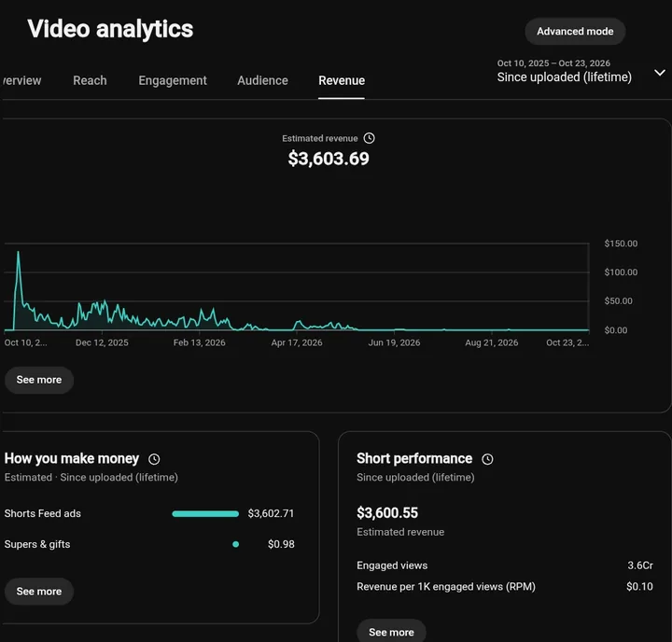The image size is (672, 642).
Task: Click the Apr 17, 2026 axis label
Action: point(296,342)
